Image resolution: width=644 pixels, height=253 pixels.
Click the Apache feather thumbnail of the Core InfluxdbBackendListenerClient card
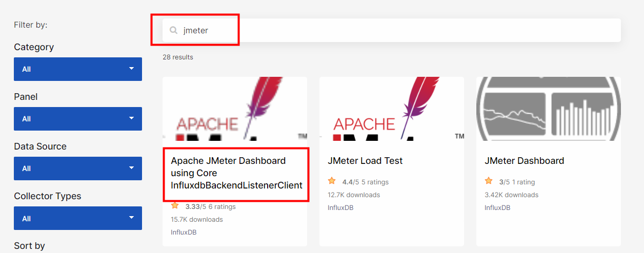click(x=235, y=109)
